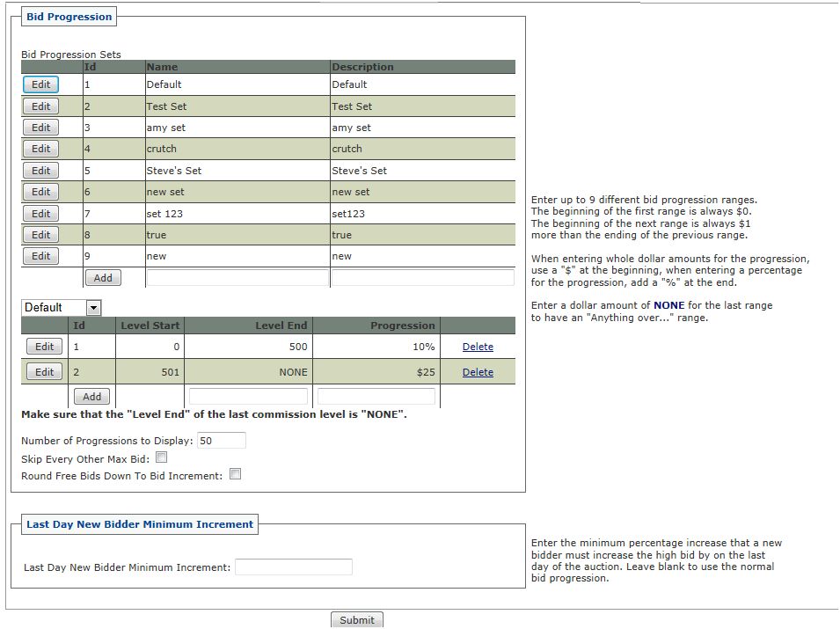Add a new progression level
The height and width of the screenshot is (629, 840).
click(91, 397)
